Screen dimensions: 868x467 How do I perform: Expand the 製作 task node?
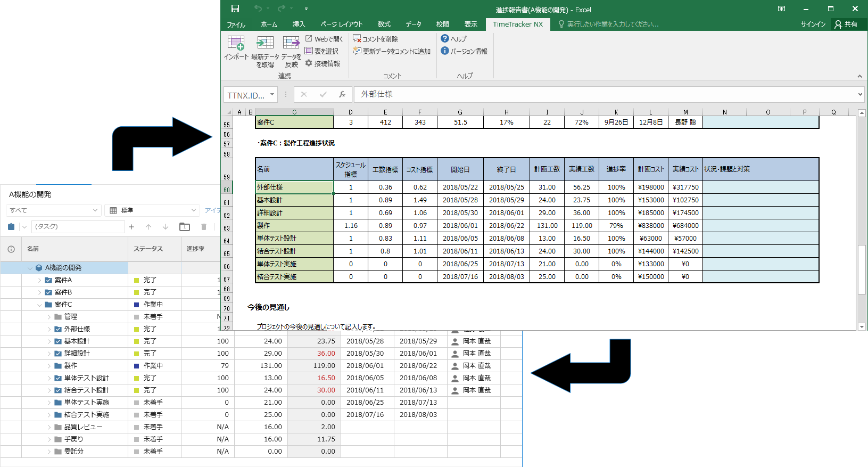(49, 366)
